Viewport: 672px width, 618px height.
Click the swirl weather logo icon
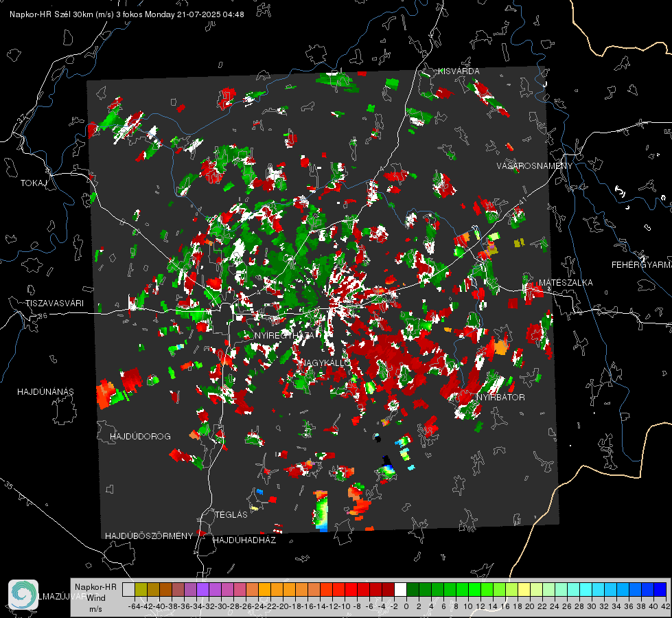(x=23, y=594)
